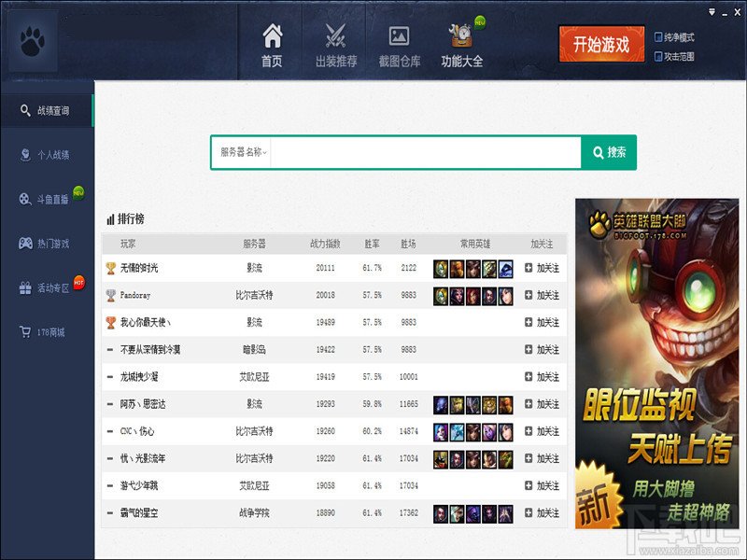
Task: Click the Bigfoot paw logo
Action: pos(33,42)
